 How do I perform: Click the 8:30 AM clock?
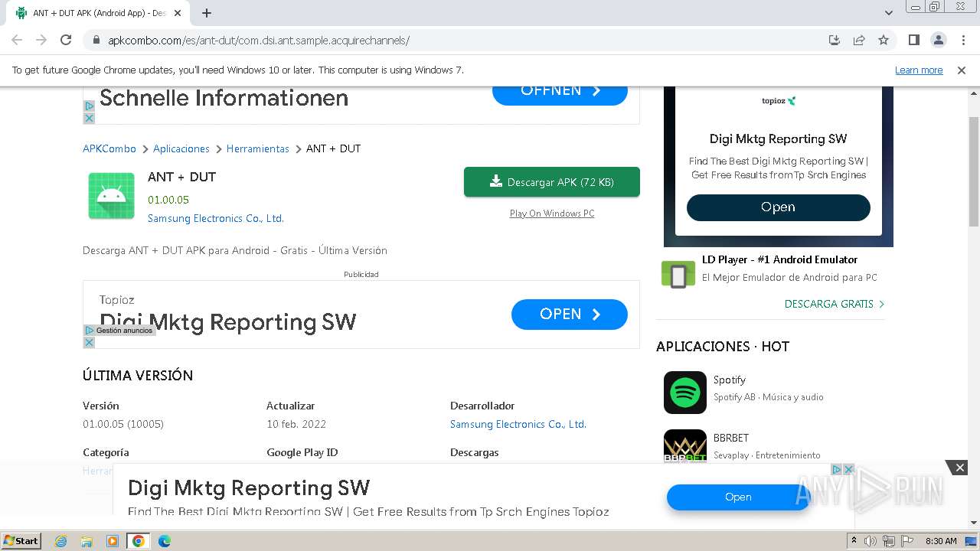(941, 541)
